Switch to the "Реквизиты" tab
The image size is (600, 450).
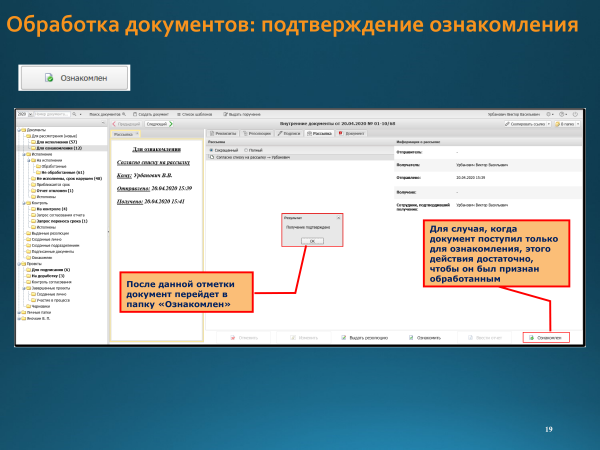(223, 132)
